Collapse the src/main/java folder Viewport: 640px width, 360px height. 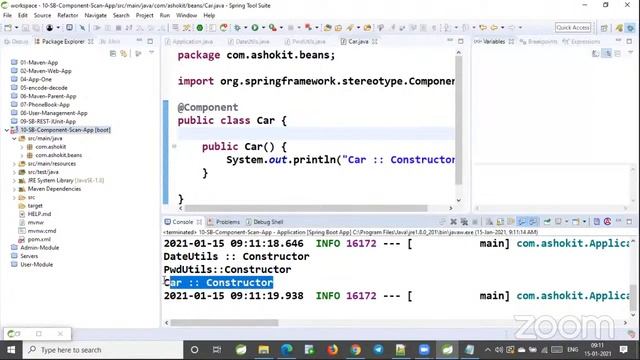click(x=14, y=139)
